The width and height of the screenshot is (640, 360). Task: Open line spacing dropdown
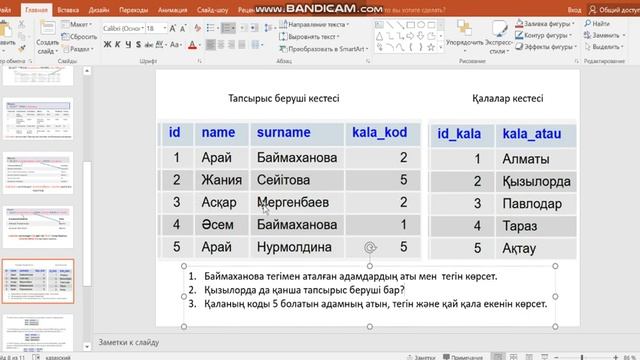pyautogui.click(x=268, y=28)
